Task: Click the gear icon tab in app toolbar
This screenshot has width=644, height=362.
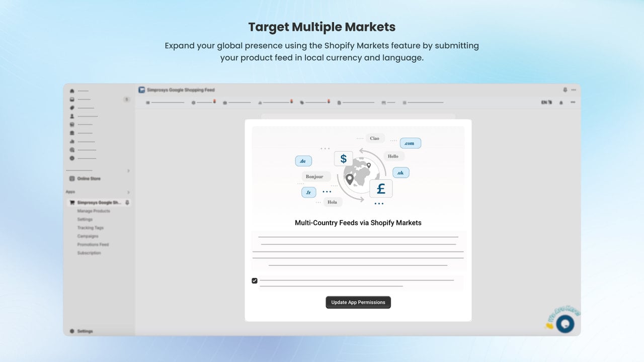Action: point(193,103)
